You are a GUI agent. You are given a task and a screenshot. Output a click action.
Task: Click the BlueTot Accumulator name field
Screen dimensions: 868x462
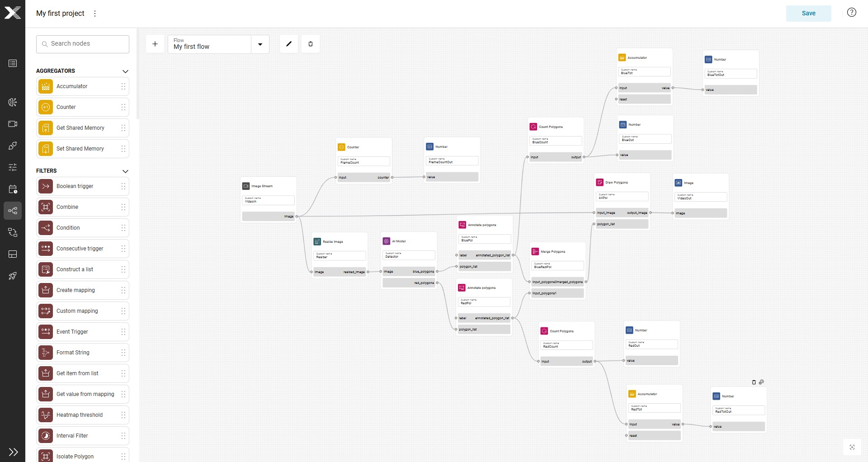tap(644, 71)
